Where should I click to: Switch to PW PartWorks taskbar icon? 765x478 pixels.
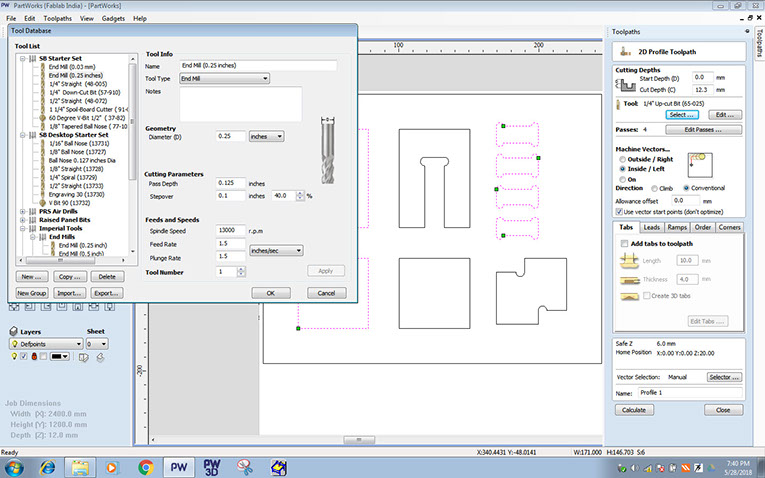click(x=179, y=467)
